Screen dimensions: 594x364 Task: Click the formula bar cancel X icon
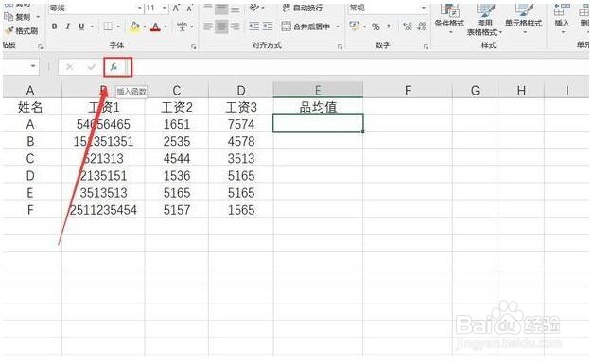69,67
